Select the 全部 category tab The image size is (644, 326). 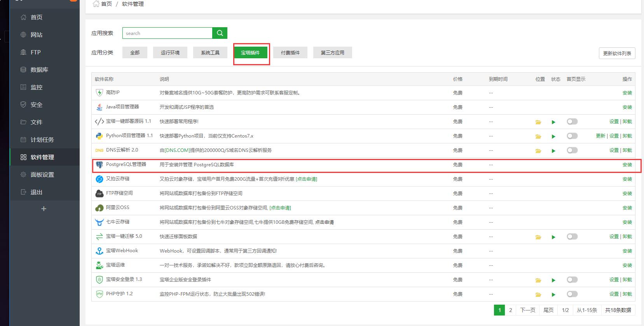click(135, 52)
